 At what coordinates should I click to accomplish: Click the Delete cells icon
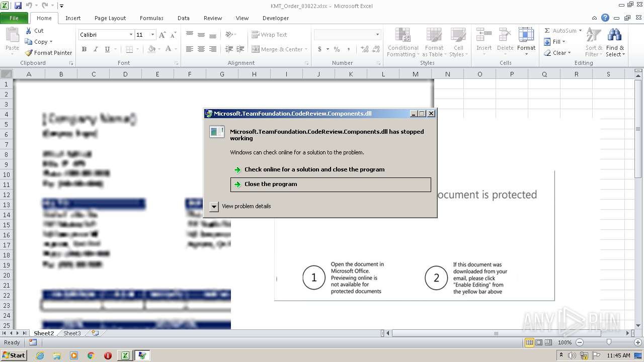pos(505,35)
